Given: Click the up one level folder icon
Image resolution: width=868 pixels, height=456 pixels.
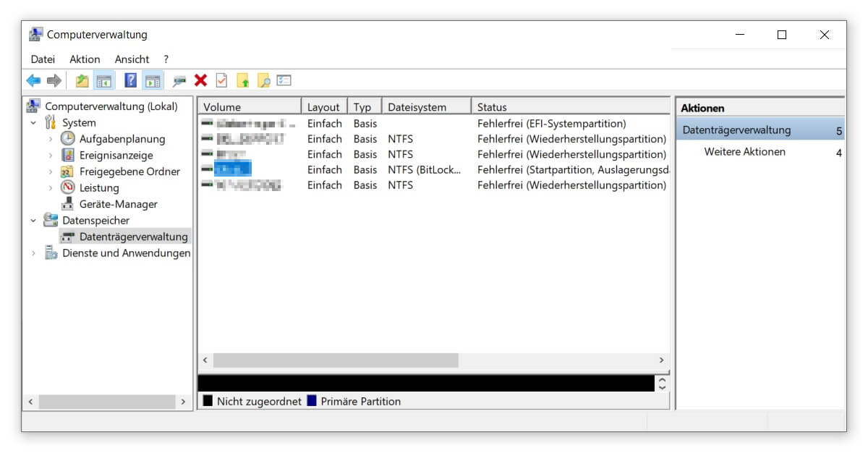Looking at the screenshot, I should tap(82, 81).
